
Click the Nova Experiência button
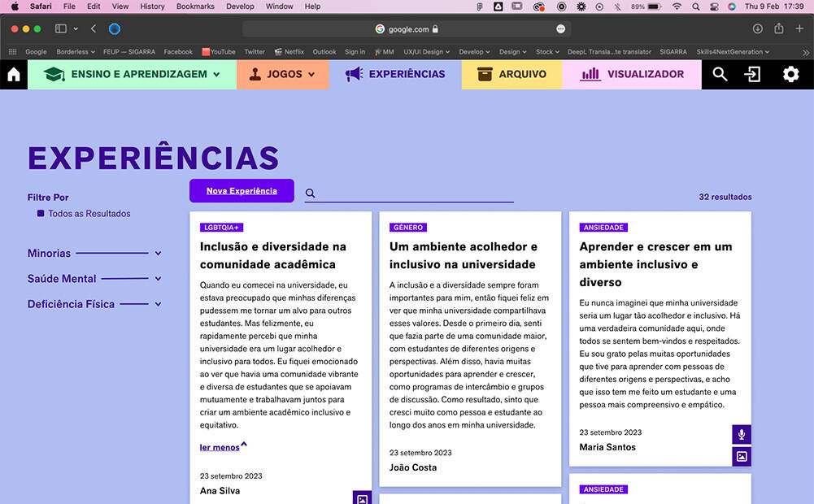click(242, 191)
